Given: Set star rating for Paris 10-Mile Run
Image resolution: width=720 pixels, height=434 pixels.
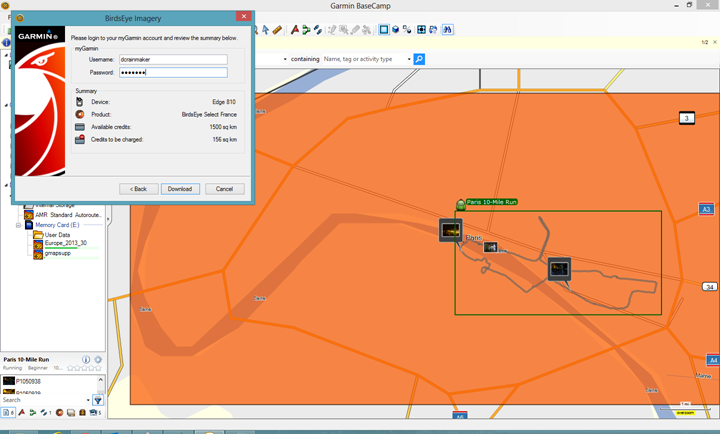Looking at the screenshot, I should [x=84, y=368].
